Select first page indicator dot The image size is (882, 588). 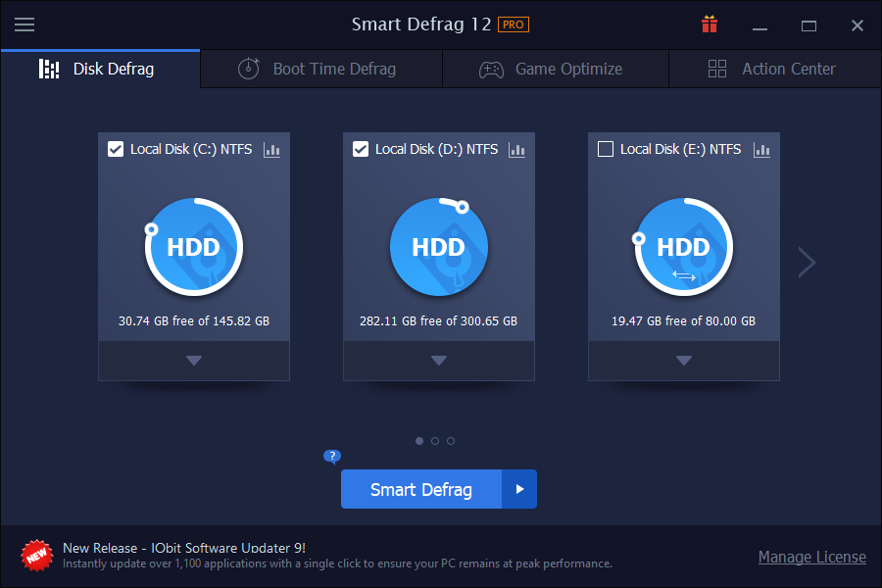coord(419,441)
